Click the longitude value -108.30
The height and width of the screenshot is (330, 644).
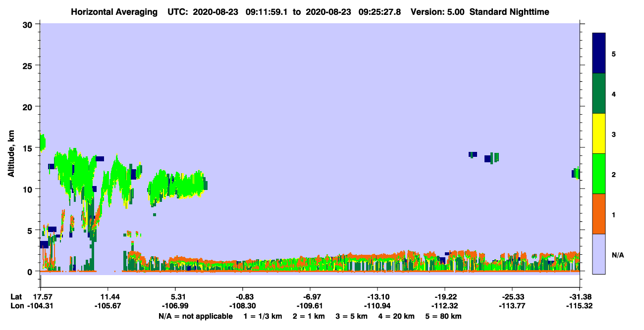242,306
